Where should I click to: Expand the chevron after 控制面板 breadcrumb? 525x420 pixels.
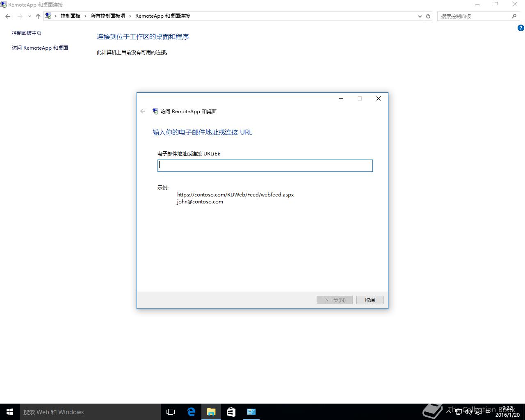click(86, 16)
